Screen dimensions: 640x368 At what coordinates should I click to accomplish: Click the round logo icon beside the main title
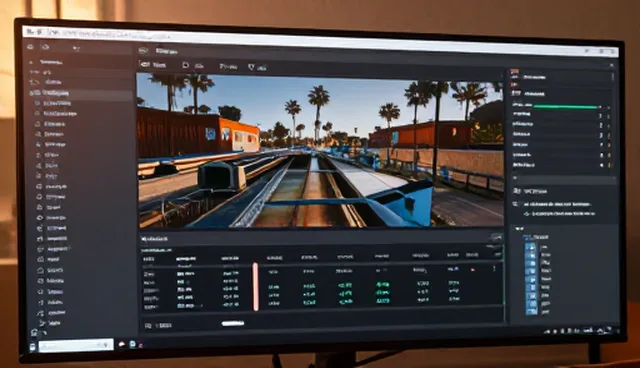(143, 51)
